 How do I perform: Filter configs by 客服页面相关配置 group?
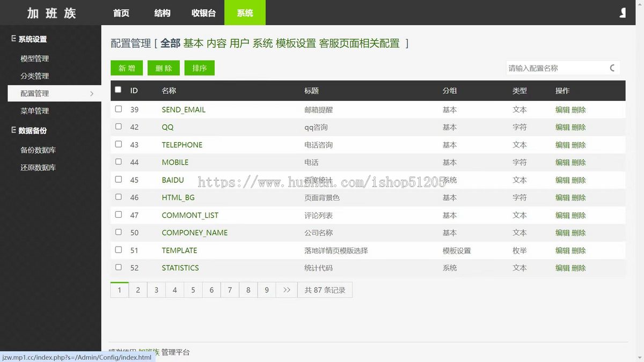click(x=360, y=43)
